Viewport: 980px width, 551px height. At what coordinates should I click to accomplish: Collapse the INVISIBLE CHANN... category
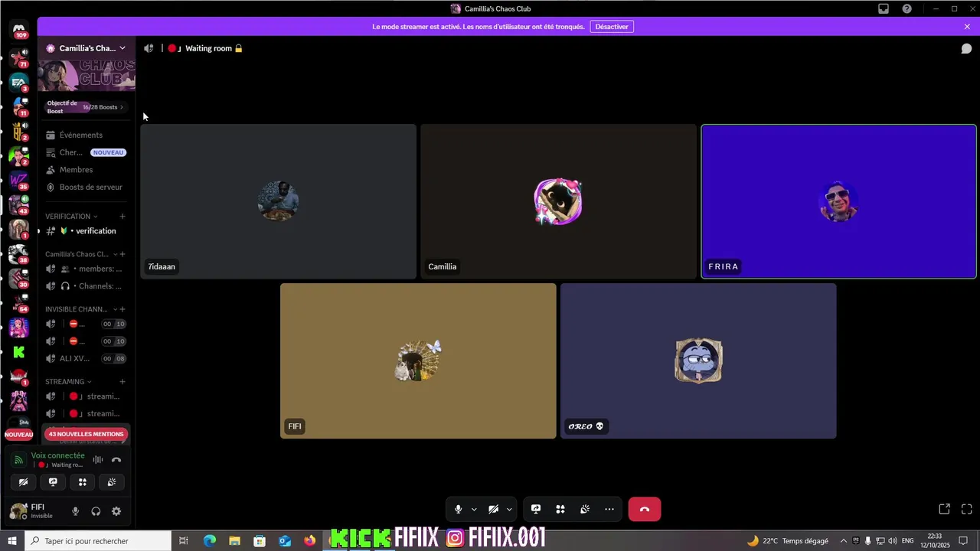[x=80, y=309]
